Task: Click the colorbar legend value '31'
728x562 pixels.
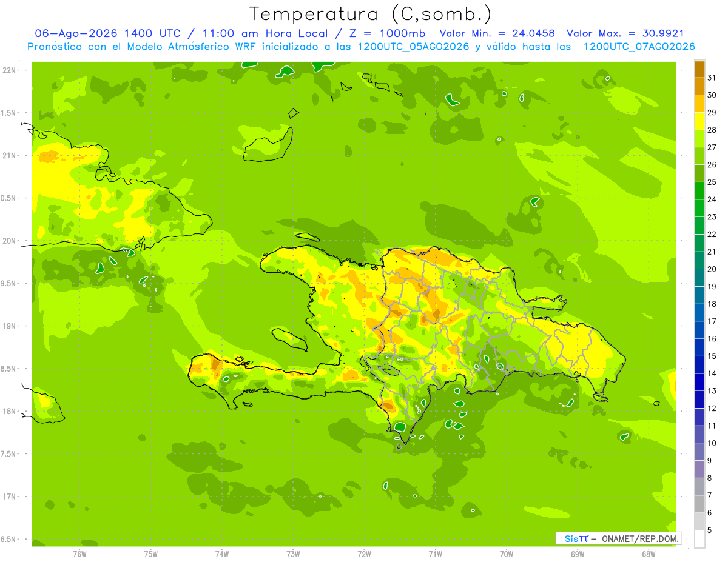Action: pyautogui.click(x=712, y=78)
